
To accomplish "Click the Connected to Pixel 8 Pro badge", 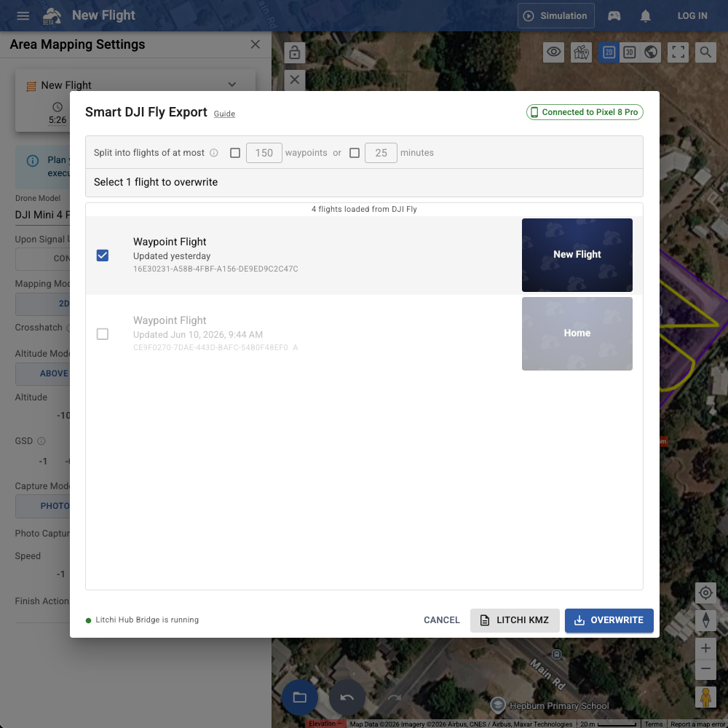I will pyautogui.click(x=585, y=112).
